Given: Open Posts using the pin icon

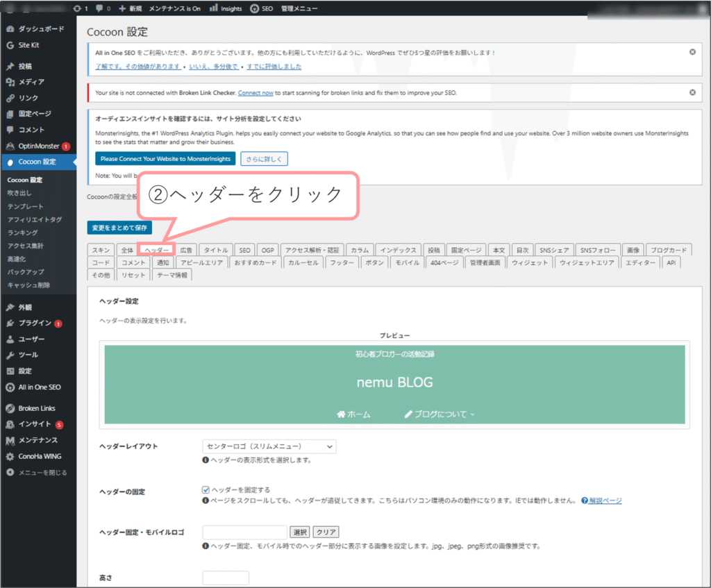Looking at the screenshot, I should [10, 67].
